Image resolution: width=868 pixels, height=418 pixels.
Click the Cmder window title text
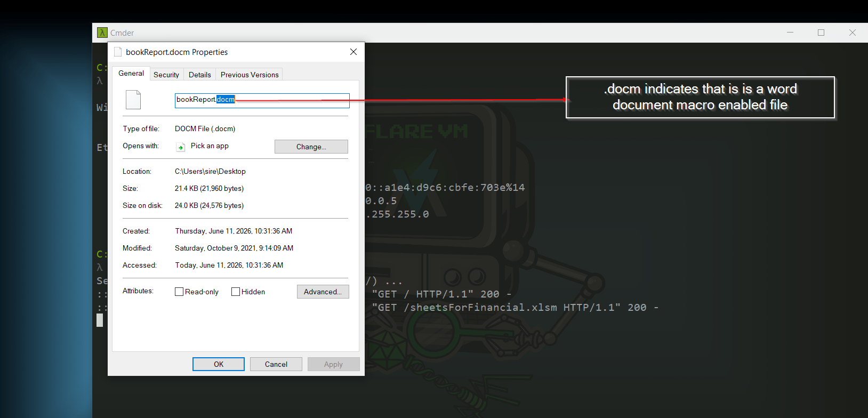point(122,33)
